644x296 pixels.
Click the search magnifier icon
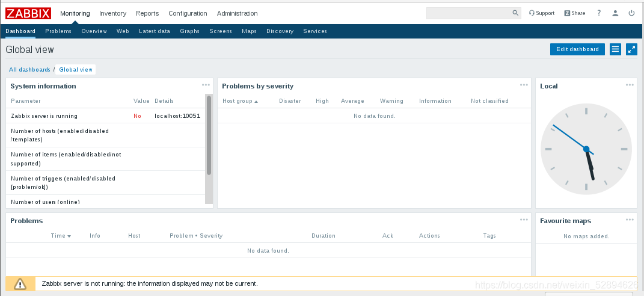point(515,13)
